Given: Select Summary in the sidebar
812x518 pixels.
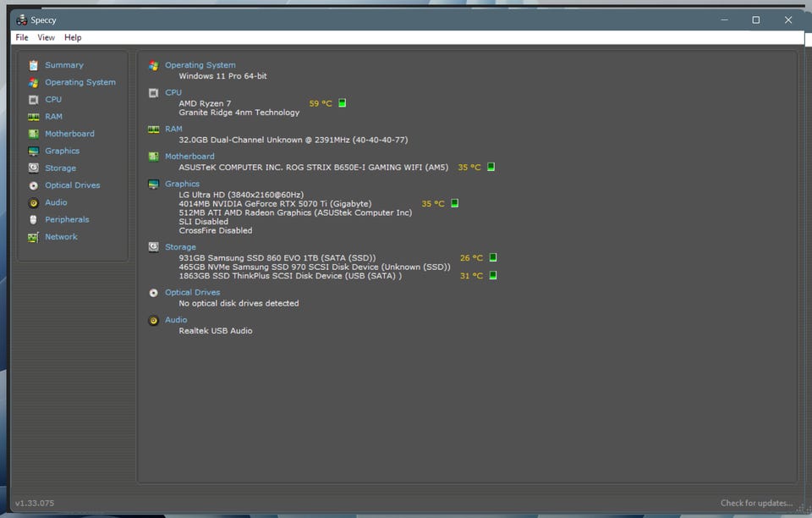Looking at the screenshot, I should pos(64,64).
